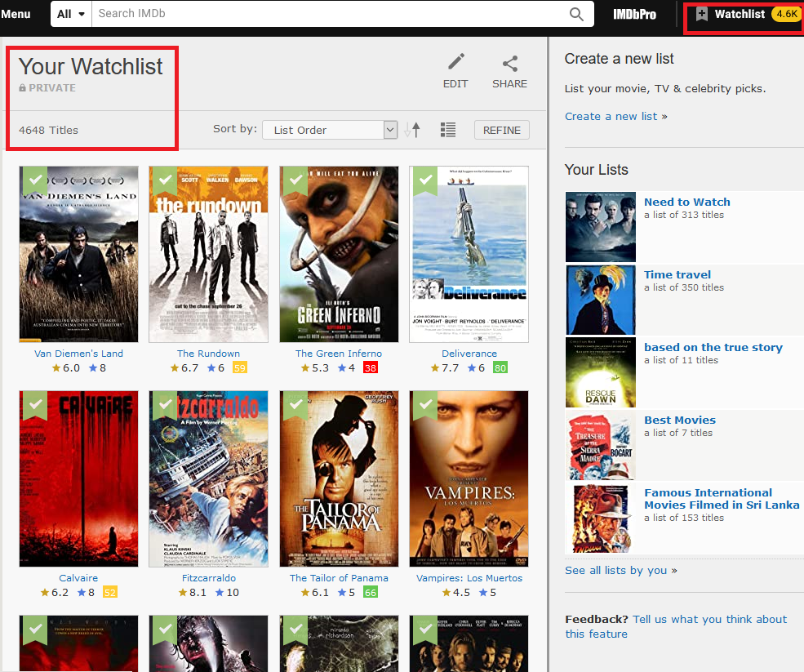804x672 pixels.
Task: Open Vampires: Los Muertos title link
Action: click(469, 578)
